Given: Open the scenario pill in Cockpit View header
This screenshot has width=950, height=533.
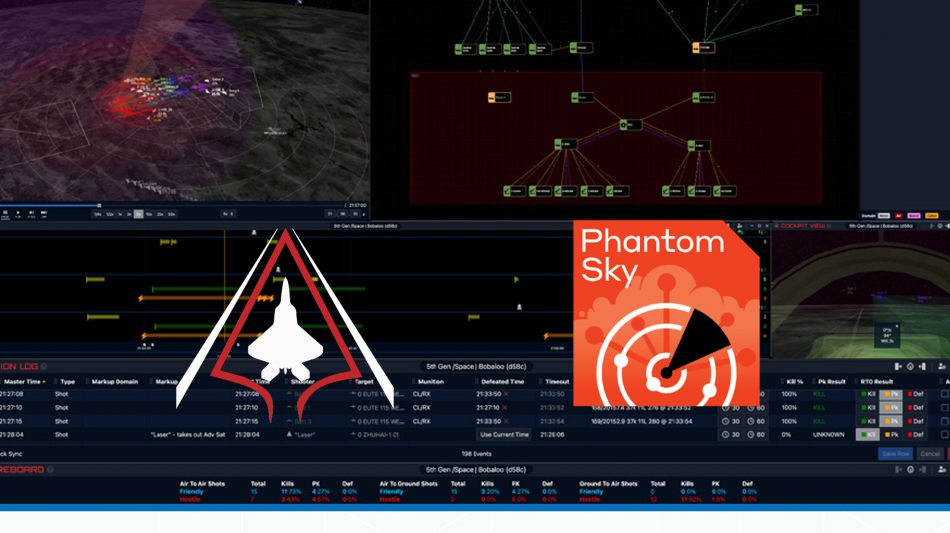Looking at the screenshot, I should (x=881, y=226).
